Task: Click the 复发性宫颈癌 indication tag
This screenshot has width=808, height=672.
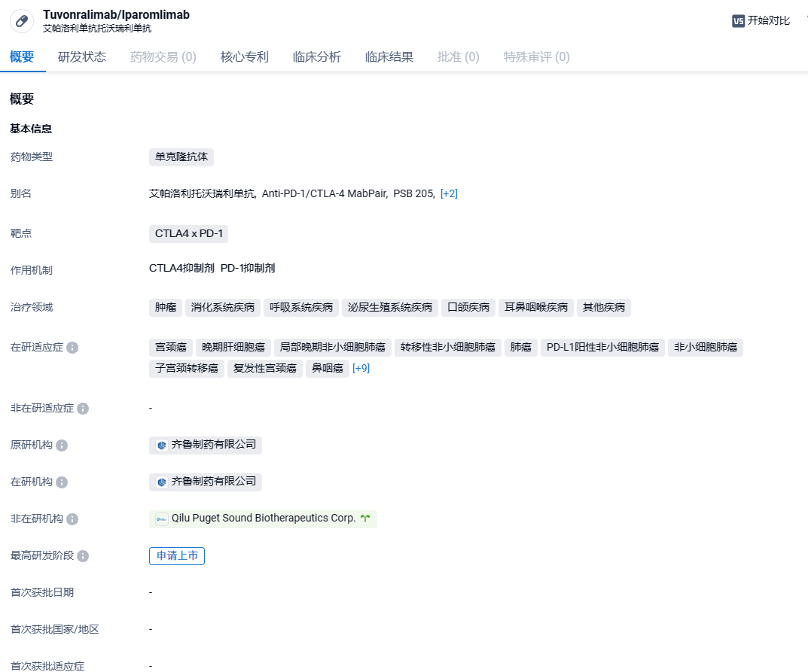Action: click(x=265, y=369)
